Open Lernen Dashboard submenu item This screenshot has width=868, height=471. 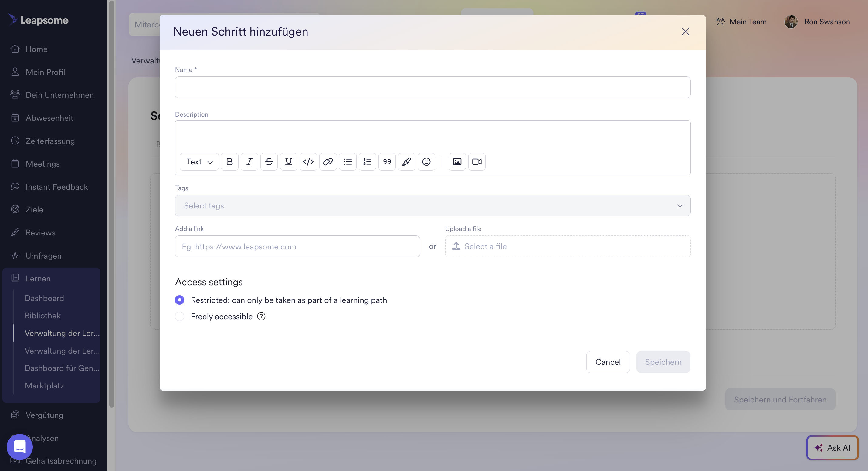coord(44,298)
